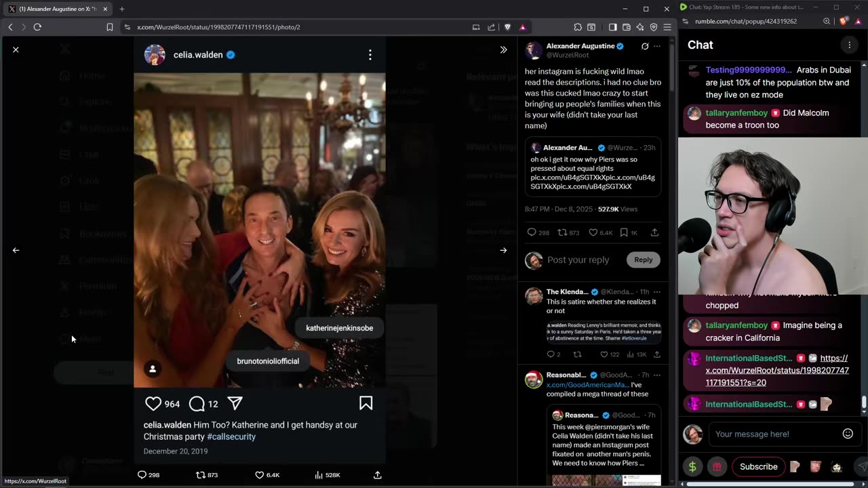Open the emoji picker in the Rumble chat
The width and height of the screenshot is (868, 488).
tap(848, 434)
